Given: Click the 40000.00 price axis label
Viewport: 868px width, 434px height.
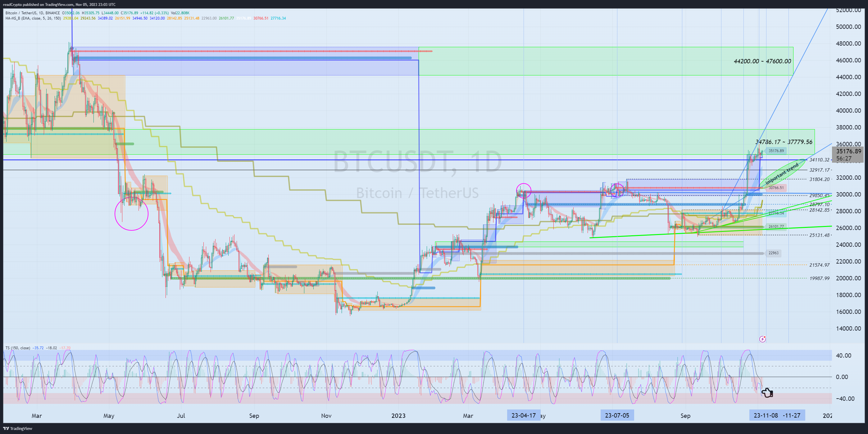Looking at the screenshot, I should pos(848,111).
